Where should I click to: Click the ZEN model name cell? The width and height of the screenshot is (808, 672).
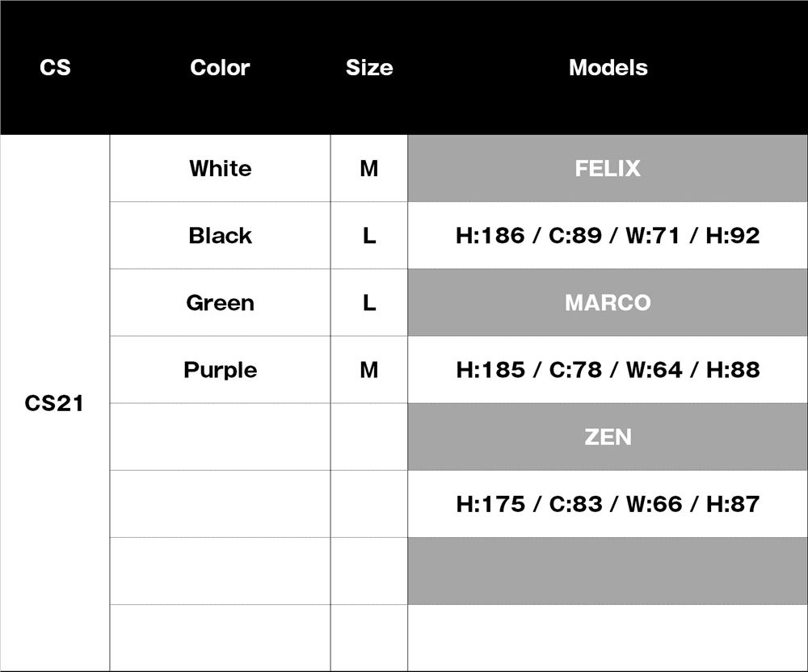pos(608,437)
